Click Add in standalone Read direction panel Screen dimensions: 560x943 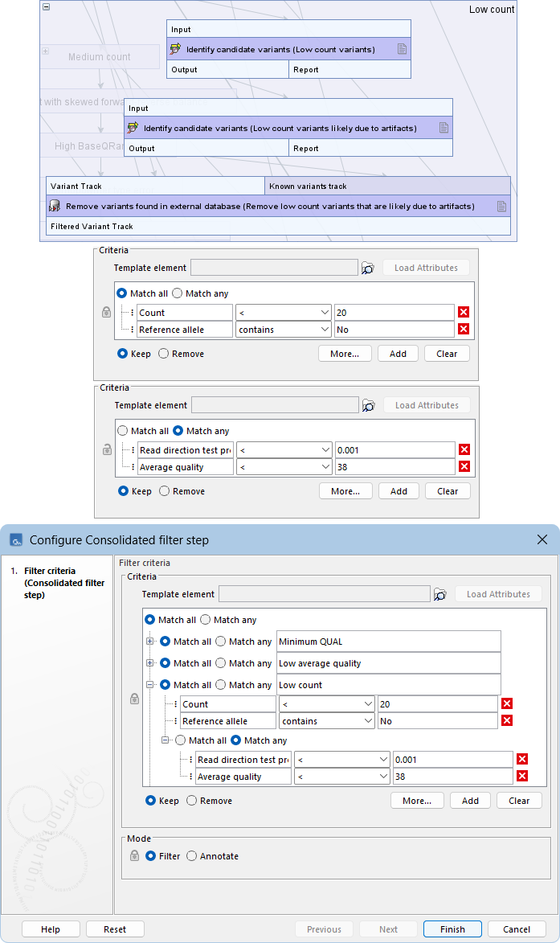[x=399, y=491]
